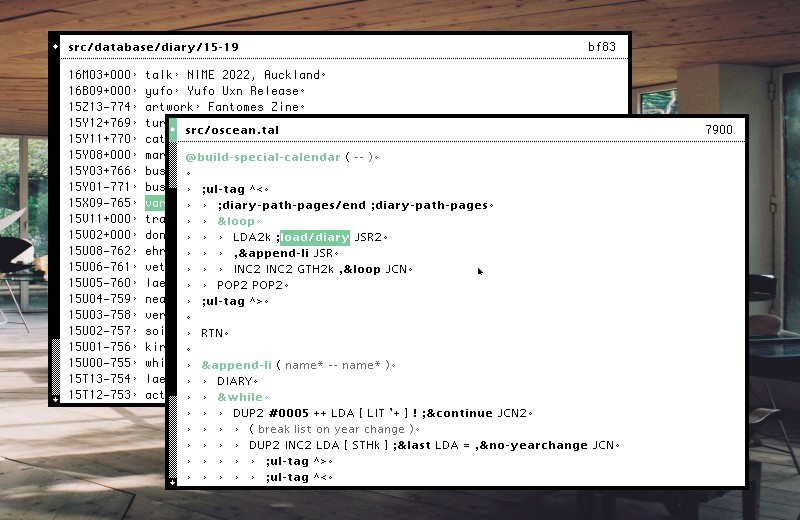Click the src/database/diary/15-19 window title
Viewport: 800px width, 520px height.
pos(153,47)
